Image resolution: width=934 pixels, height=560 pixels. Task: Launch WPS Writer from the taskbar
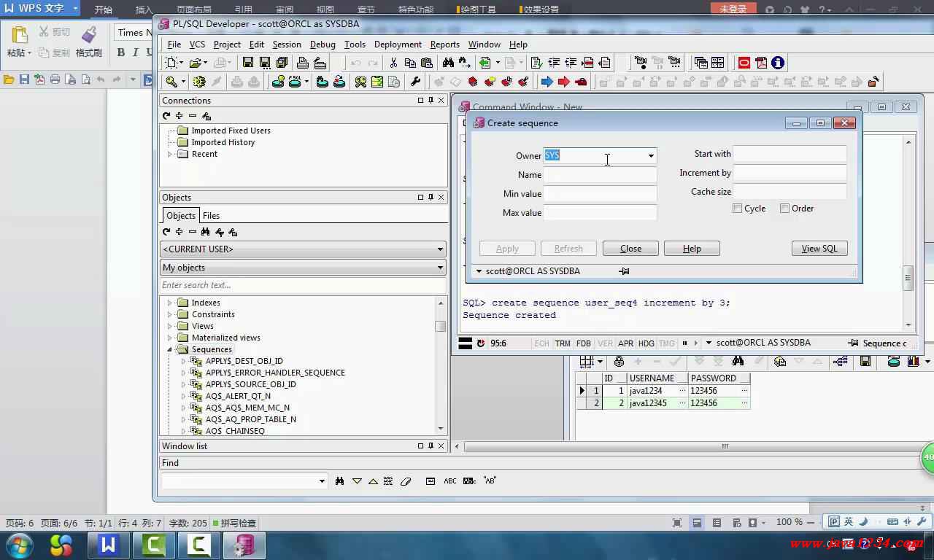click(108, 545)
